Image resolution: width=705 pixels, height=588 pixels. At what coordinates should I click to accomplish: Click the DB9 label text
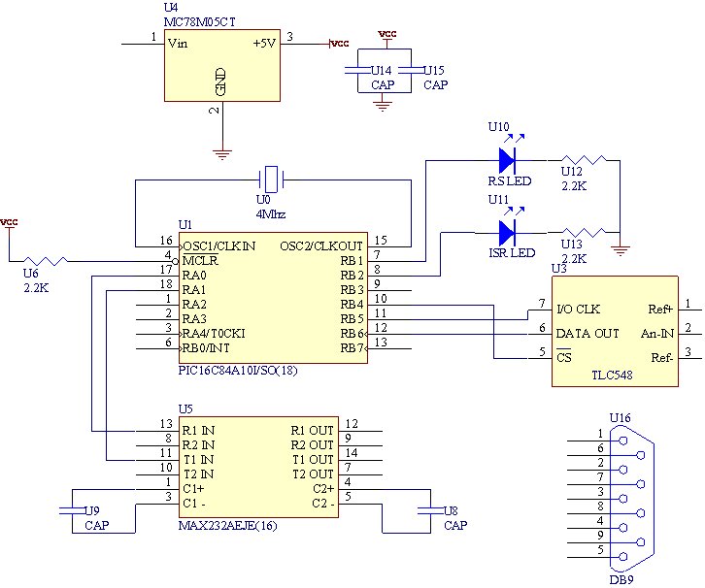[621, 580]
